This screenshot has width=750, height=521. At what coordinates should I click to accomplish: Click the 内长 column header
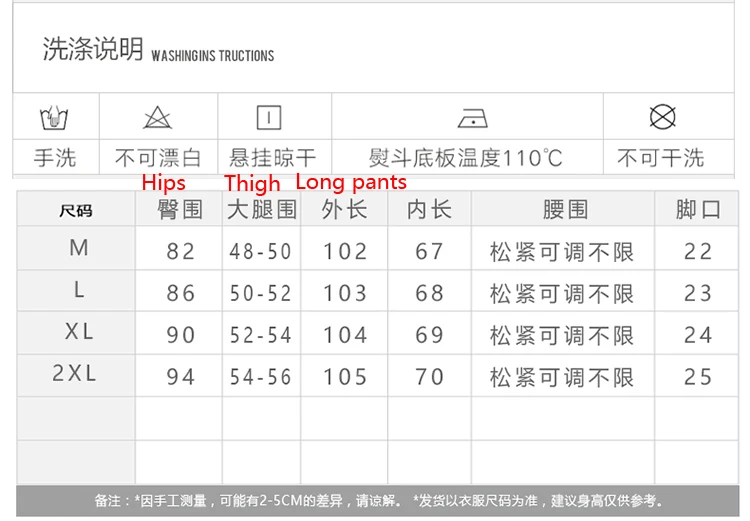(430, 210)
